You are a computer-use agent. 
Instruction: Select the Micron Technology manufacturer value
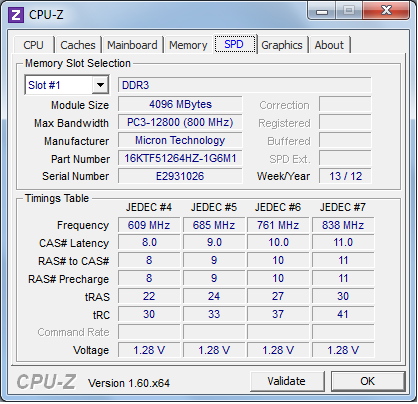tap(180, 140)
